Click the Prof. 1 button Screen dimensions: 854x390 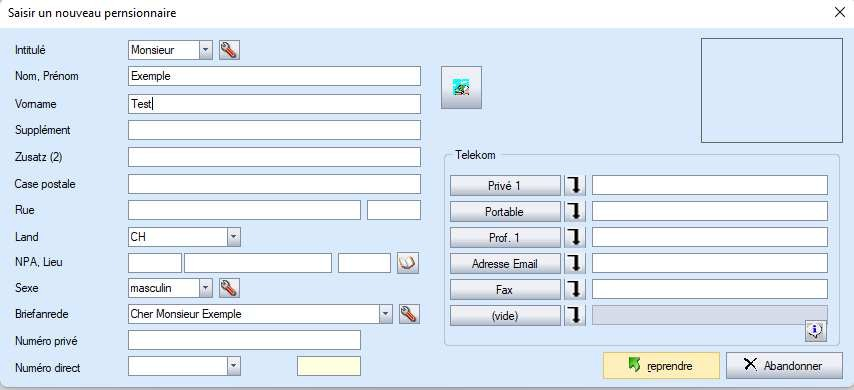(x=505, y=237)
